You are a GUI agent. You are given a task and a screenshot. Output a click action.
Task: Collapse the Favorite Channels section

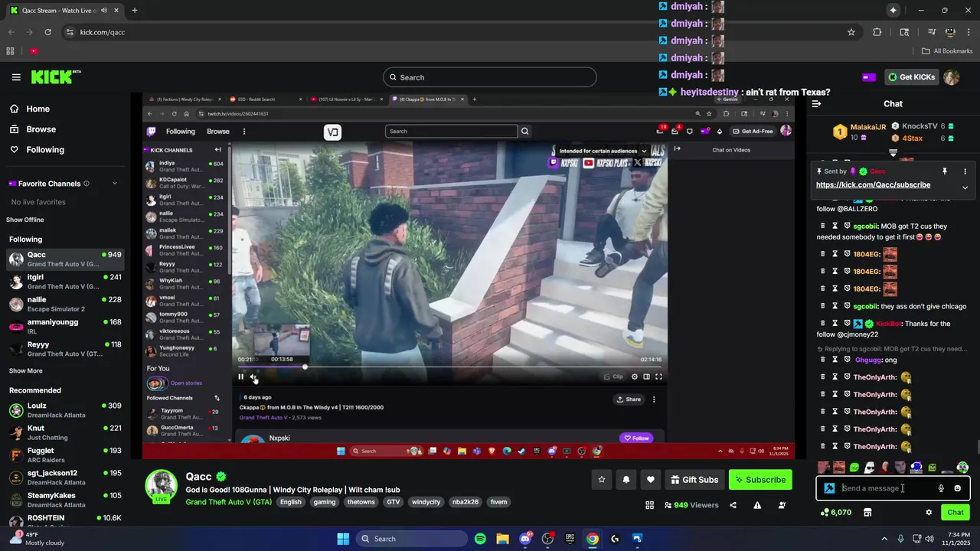click(115, 184)
